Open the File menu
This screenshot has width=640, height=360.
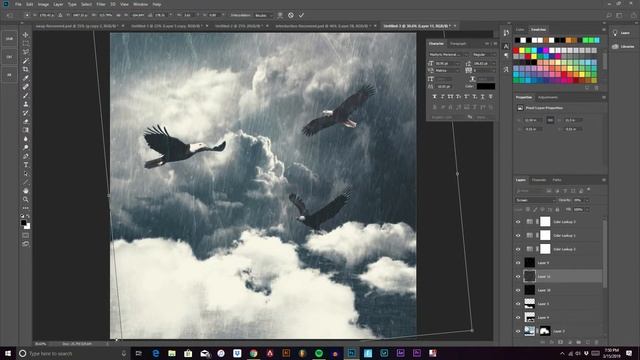click(18, 4)
